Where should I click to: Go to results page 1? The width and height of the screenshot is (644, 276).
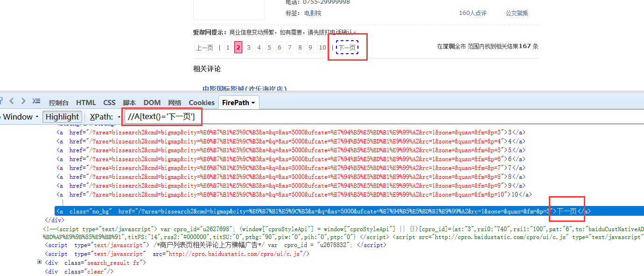click(228, 47)
